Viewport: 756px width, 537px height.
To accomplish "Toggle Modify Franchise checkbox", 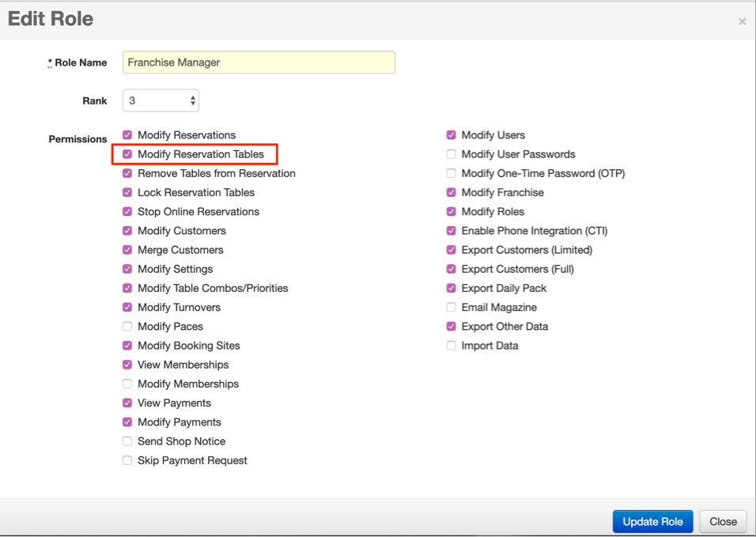I will coord(452,192).
